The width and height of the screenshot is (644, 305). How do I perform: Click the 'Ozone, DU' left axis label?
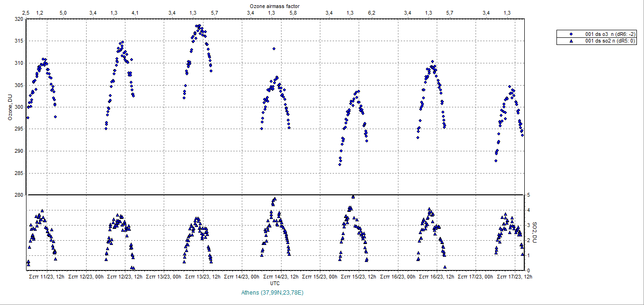tap(10, 107)
